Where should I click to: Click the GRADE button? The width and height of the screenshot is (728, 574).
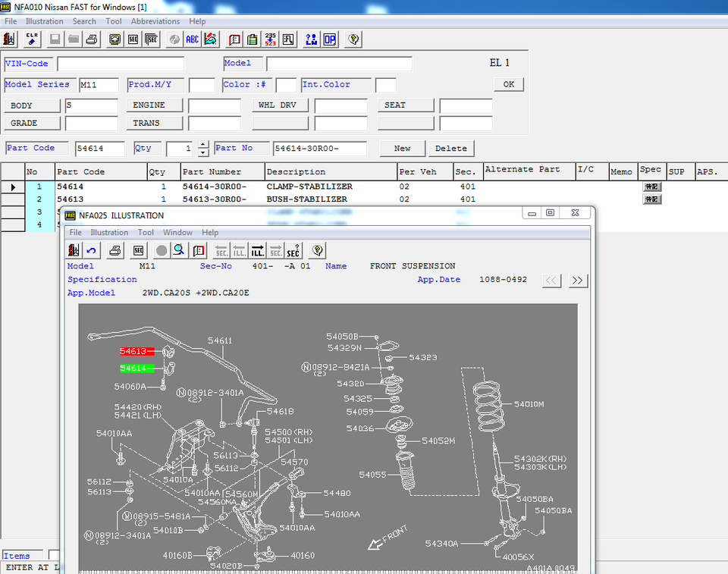32,123
